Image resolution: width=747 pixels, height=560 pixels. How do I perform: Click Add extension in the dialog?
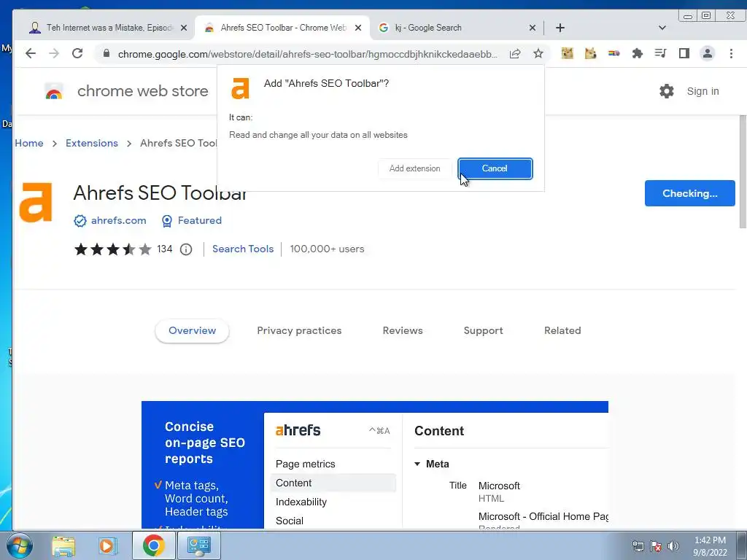(x=414, y=168)
